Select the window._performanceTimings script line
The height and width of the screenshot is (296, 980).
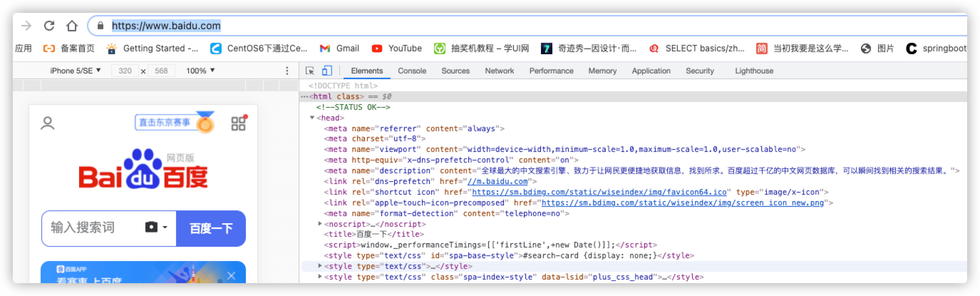point(490,245)
